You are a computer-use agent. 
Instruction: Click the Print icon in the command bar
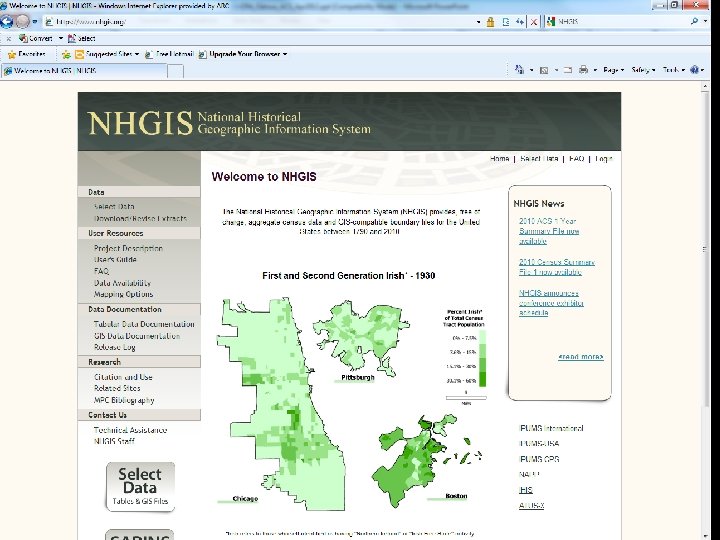583,70
